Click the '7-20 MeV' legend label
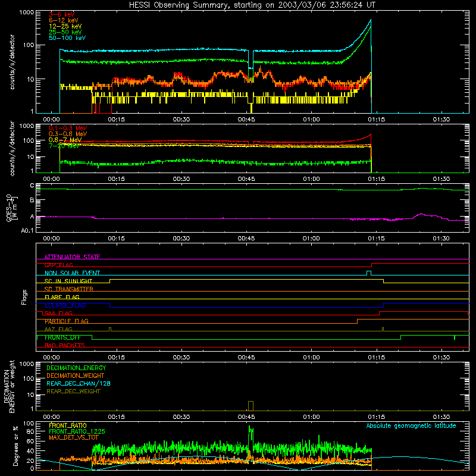 64,146
